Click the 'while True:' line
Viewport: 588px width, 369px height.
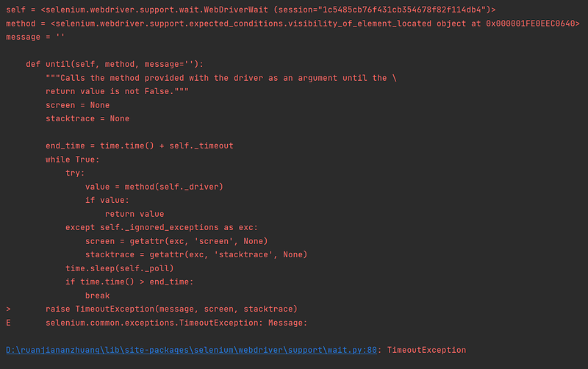point(72,160)
